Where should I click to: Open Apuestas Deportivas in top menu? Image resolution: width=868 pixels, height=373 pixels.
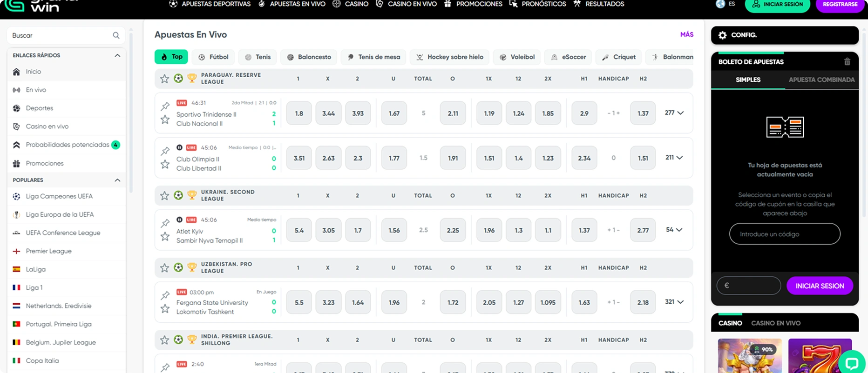[210, 4]
